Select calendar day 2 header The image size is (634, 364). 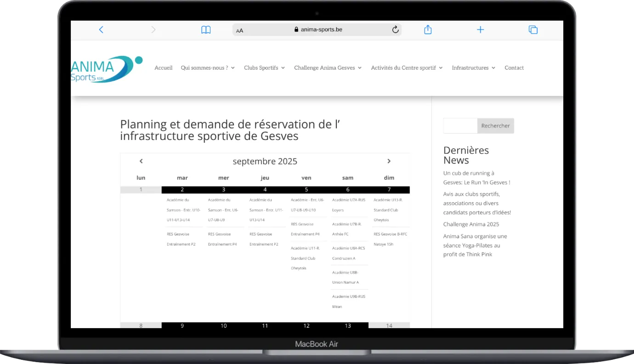coord(182,190)
